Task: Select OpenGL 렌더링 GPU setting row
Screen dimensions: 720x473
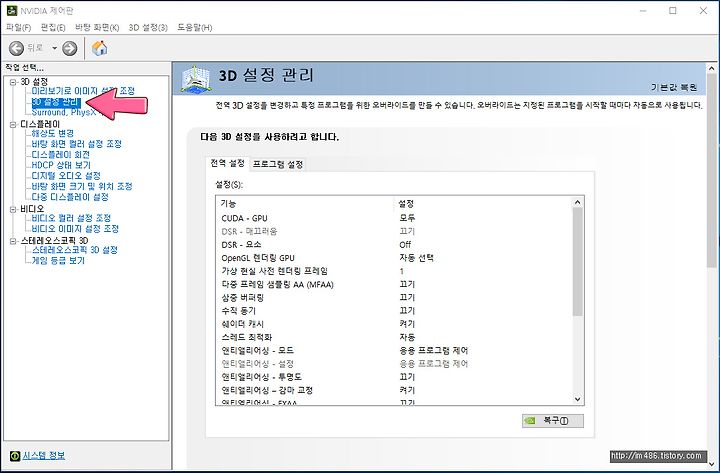Action: pos(394,258)
